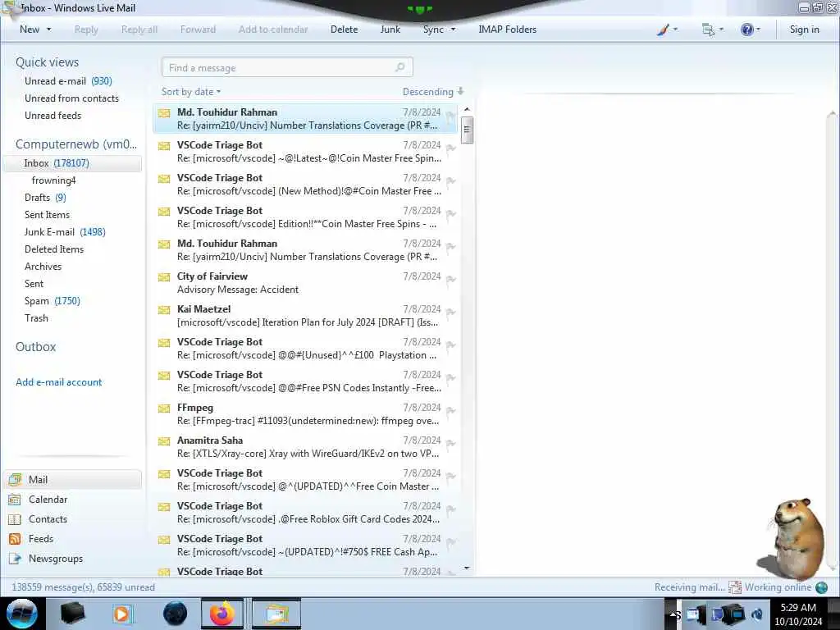
Task: Click the search magnifier icon
Action: coord(400,67)
